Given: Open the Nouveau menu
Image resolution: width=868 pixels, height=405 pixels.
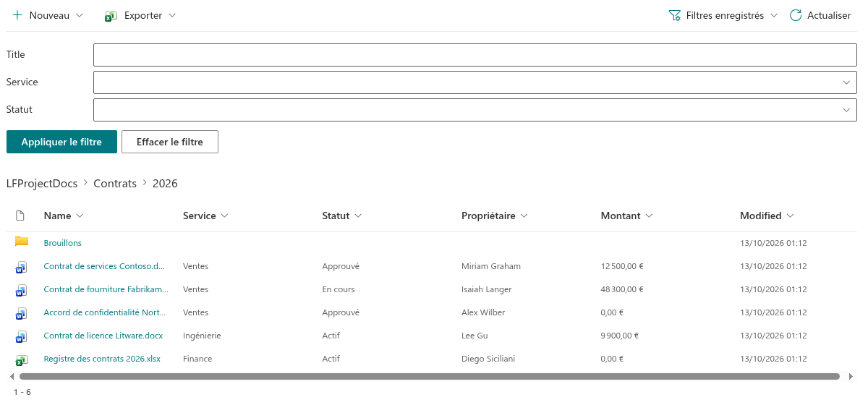Looking at the screenshot, I should pos(48,15).
